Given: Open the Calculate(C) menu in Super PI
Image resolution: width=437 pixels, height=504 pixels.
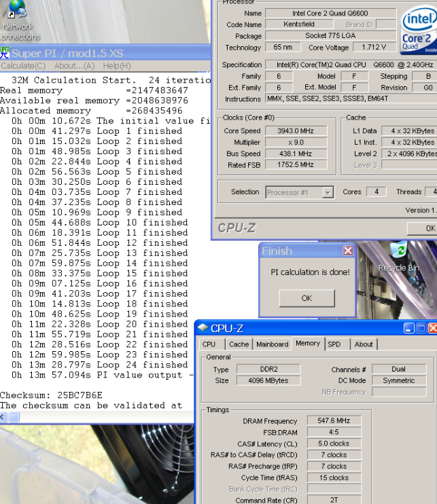Looking at the screenshot, I should tap(23, 66).
